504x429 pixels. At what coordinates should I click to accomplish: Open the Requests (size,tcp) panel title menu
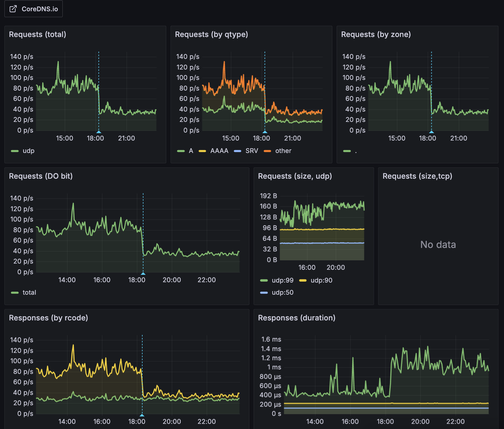pos(417,176)
